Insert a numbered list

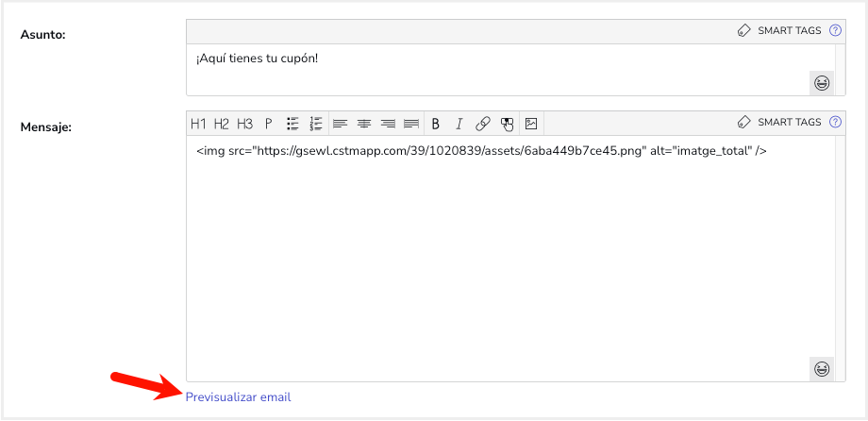point(316,124)
